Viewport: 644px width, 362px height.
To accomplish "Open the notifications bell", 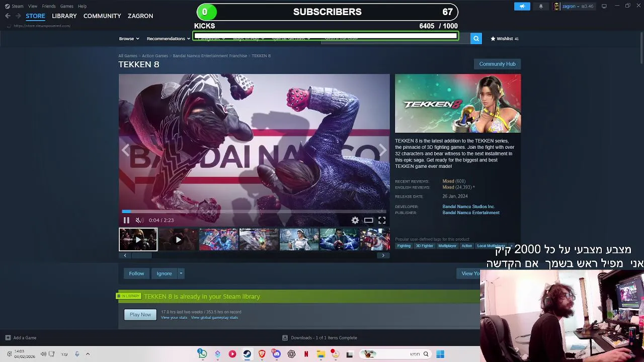I will coord(541,6).
